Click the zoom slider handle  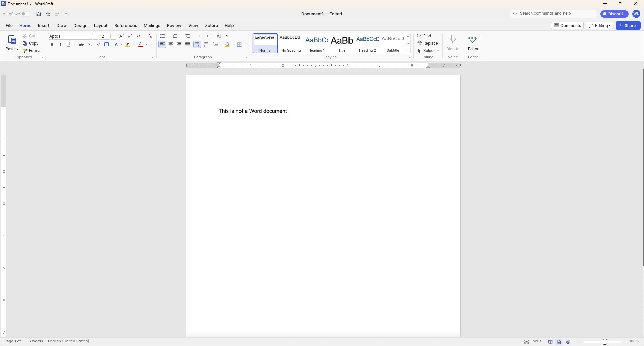(605, 342)
